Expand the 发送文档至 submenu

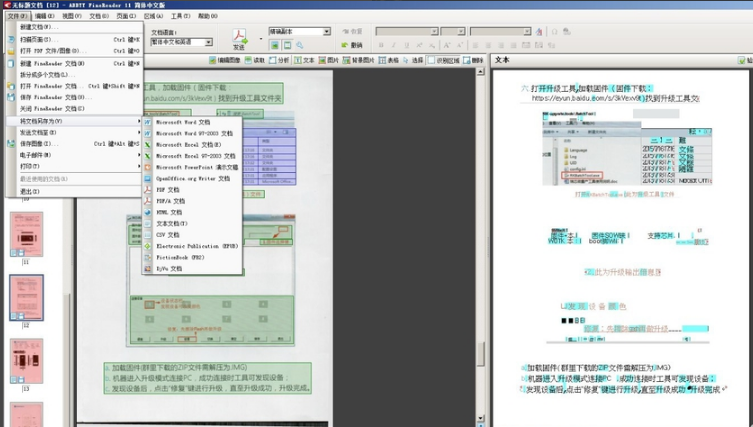[x=74, y=133]
